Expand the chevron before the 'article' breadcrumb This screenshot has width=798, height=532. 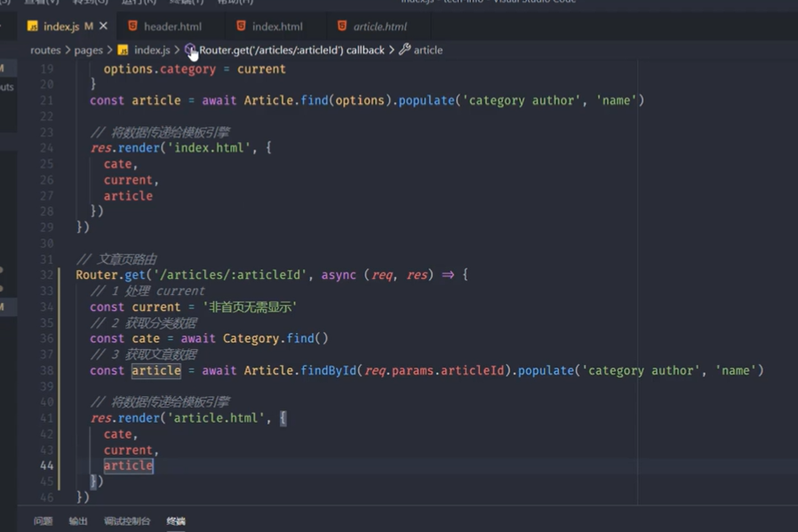(x=391, y=51)
